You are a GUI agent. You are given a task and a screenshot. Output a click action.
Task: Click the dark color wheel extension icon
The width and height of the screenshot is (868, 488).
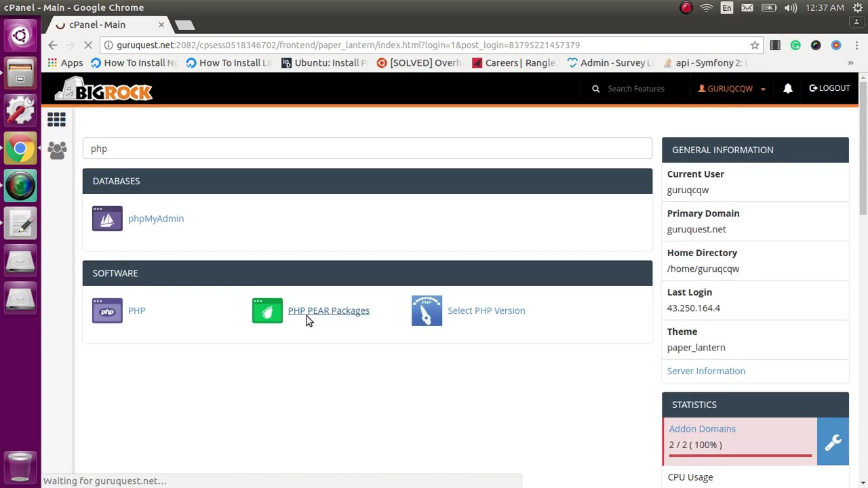(816, 45)
